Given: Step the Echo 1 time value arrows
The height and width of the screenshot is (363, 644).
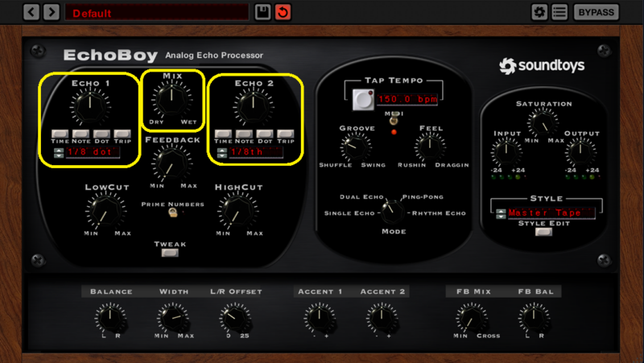Looking at the screenshot, I should point(59,153).
